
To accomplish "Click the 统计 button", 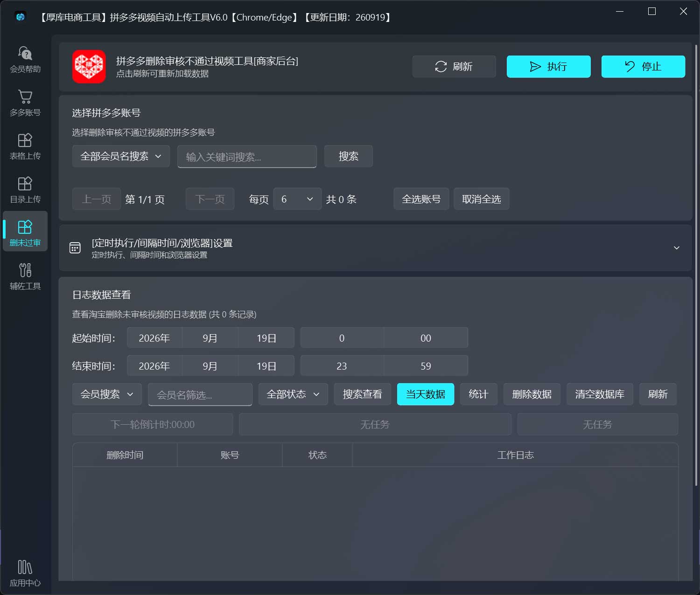I will point(479,394).
